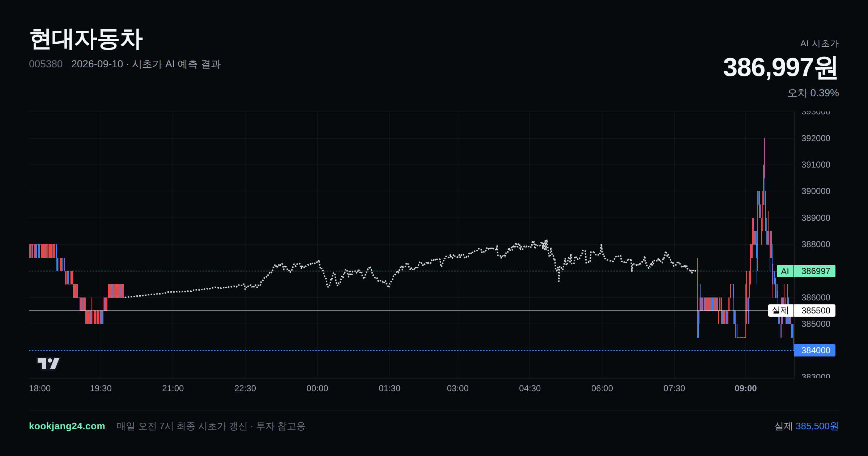Click the 03:00 time axis label
Viewport: 868px width, 456px height.
click(x=458, y=388)
